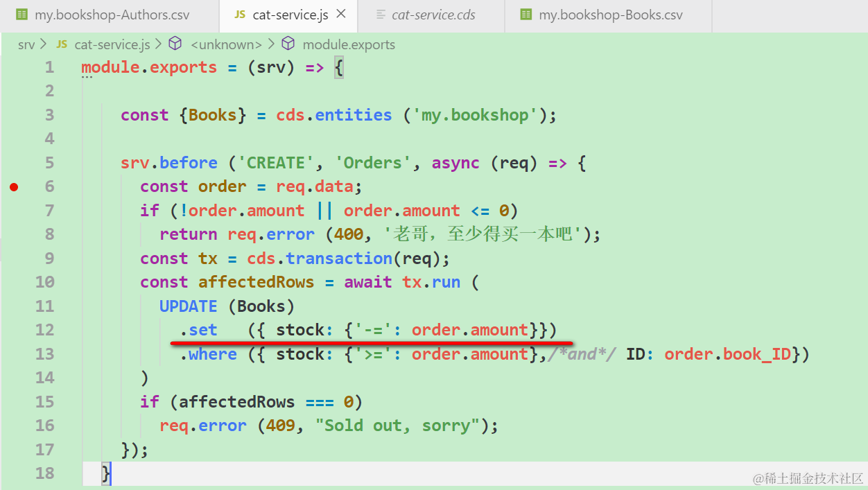
Task: Click 'affectedRows' declaration on line 10
Action: click(x=257, y=282)
